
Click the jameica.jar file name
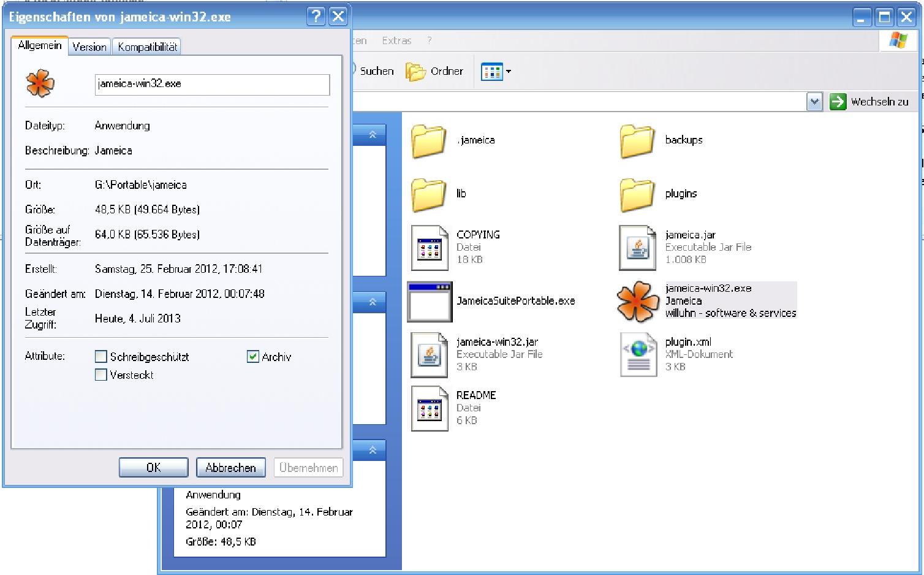coord(691,235)
